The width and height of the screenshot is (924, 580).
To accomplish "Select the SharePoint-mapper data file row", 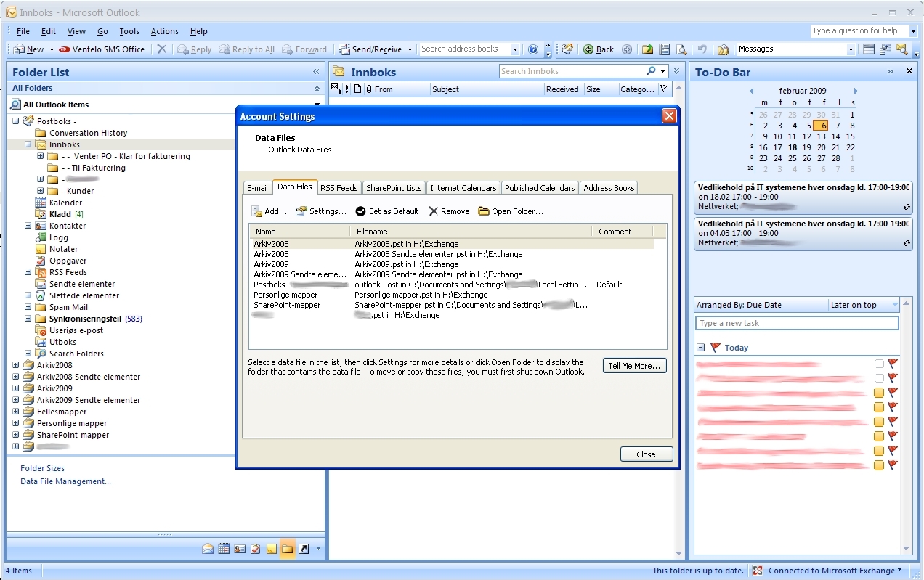I will click(452, 305).
